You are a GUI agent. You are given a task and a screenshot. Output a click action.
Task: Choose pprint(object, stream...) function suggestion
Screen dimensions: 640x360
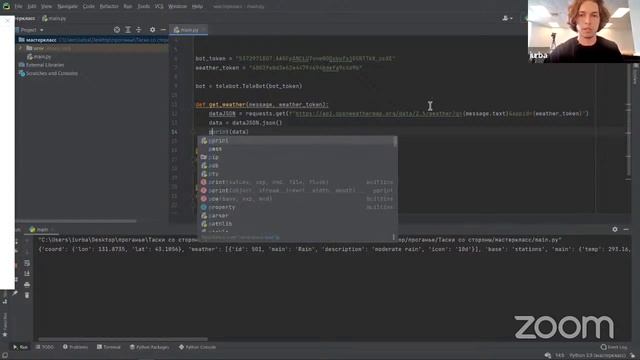pos(297,191)
